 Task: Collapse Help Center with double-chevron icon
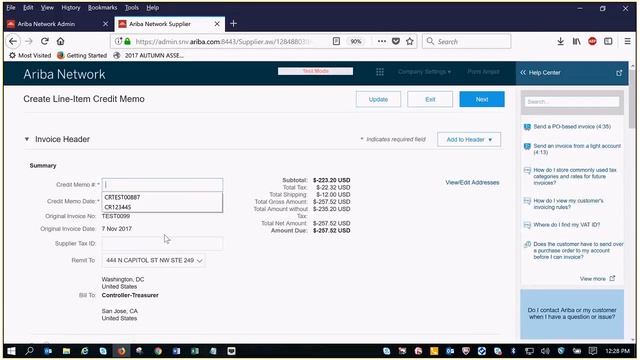523,72
